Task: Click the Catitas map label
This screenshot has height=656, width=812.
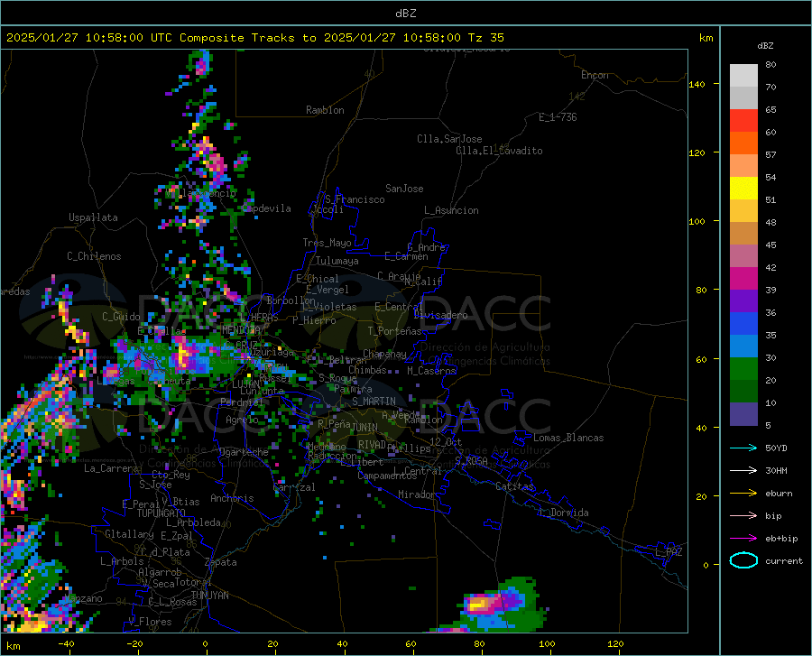Action: click(515, 486)
